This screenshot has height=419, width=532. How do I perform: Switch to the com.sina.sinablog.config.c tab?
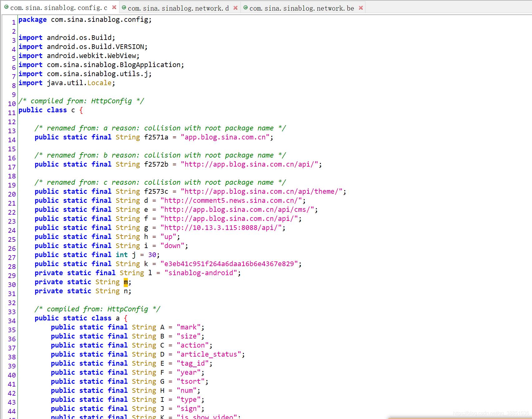tap(59, 8)
